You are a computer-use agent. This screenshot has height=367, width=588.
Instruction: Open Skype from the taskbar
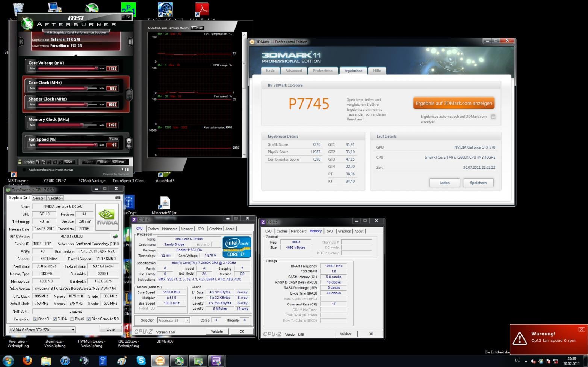(141, 361)
